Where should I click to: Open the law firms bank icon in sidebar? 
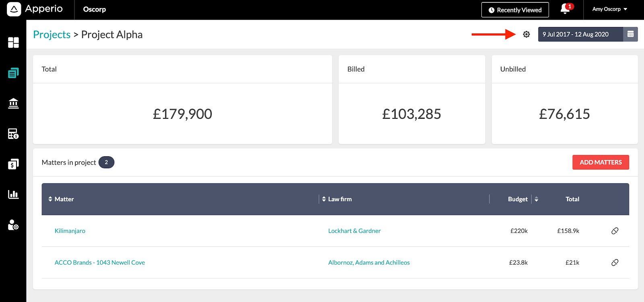[x=13, y=103]
